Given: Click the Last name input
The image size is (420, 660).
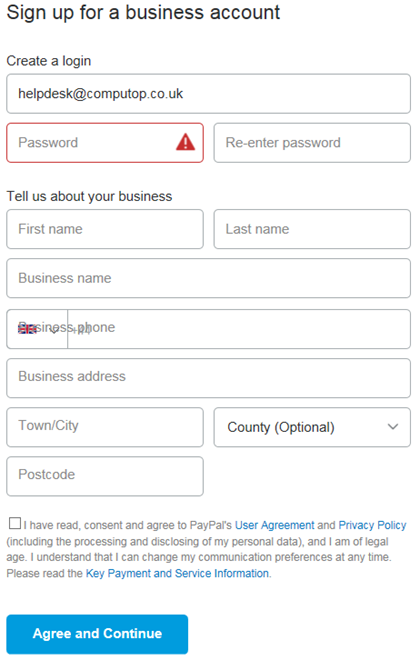Looking at the screenshot, I should 312,229.
